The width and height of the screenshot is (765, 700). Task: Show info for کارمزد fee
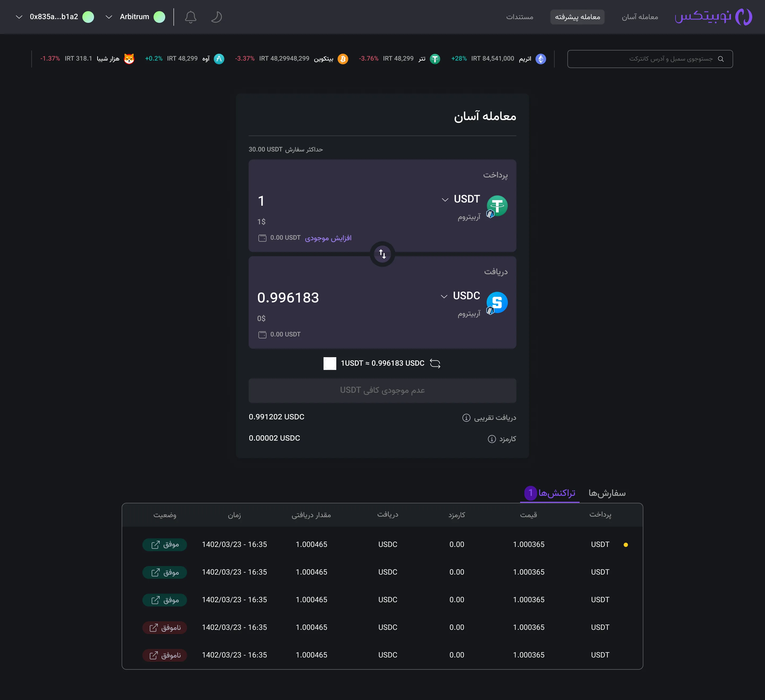(492, 439)
